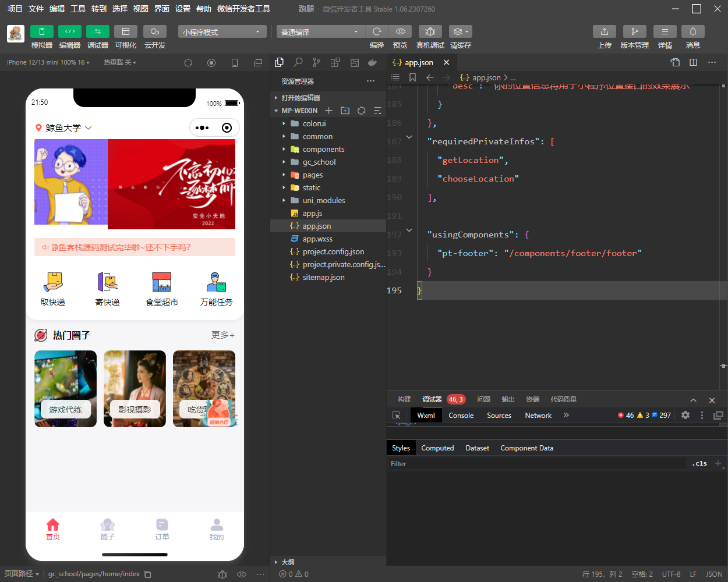Toggle the debugger panel button
This screenshot has width=728, height=582.
click(x=98, y=31)
